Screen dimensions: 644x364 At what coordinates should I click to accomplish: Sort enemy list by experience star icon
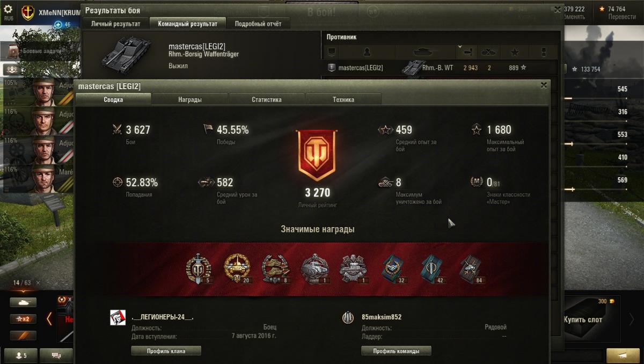click(x=515, y=52)
